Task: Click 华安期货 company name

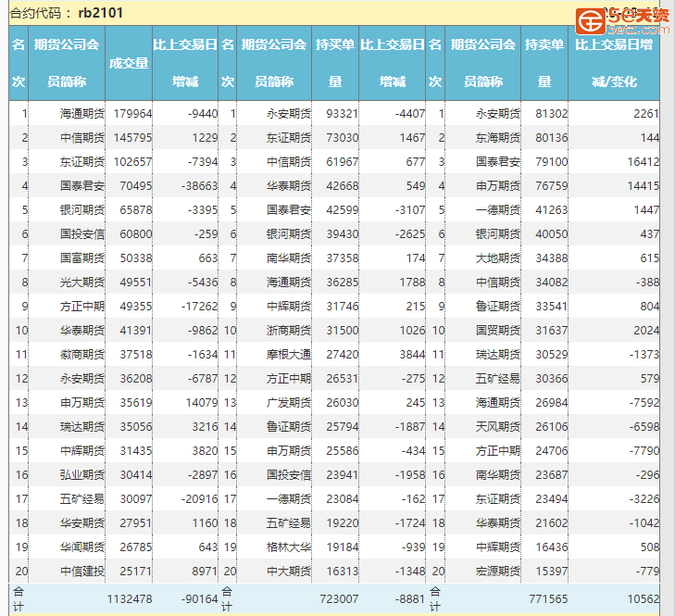Action: tap(82, 523)
